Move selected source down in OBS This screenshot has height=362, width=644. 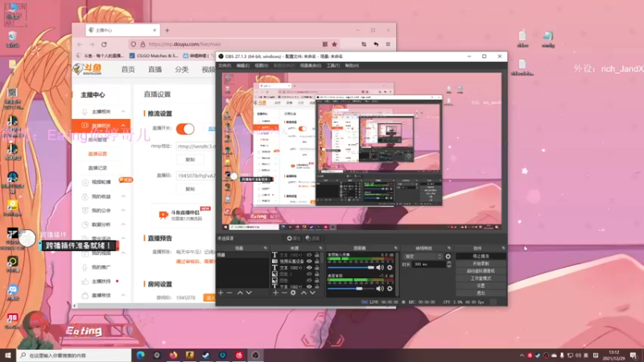click(312, 293)
